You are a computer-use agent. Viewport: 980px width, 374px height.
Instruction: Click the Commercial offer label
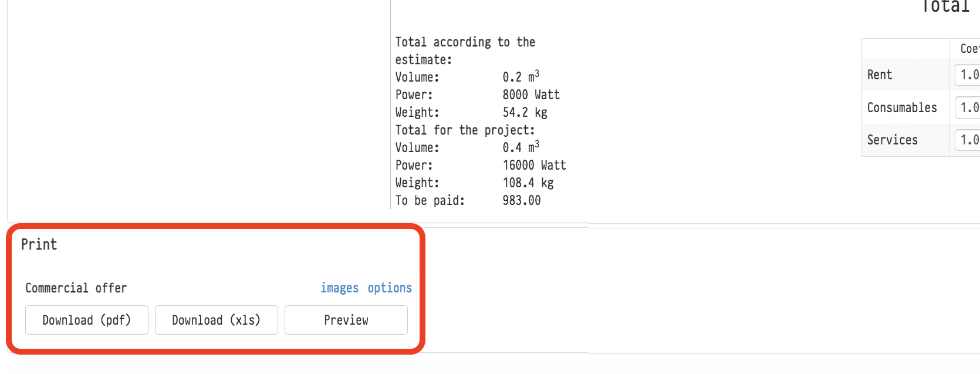point(76,288)
